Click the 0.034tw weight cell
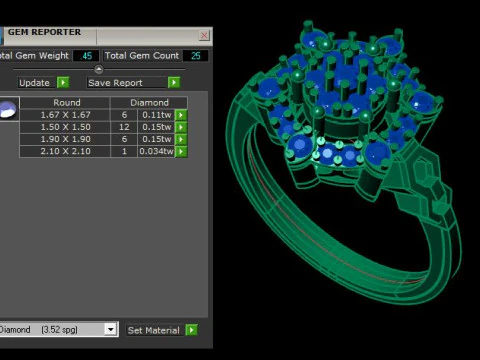 coord(156,151)
